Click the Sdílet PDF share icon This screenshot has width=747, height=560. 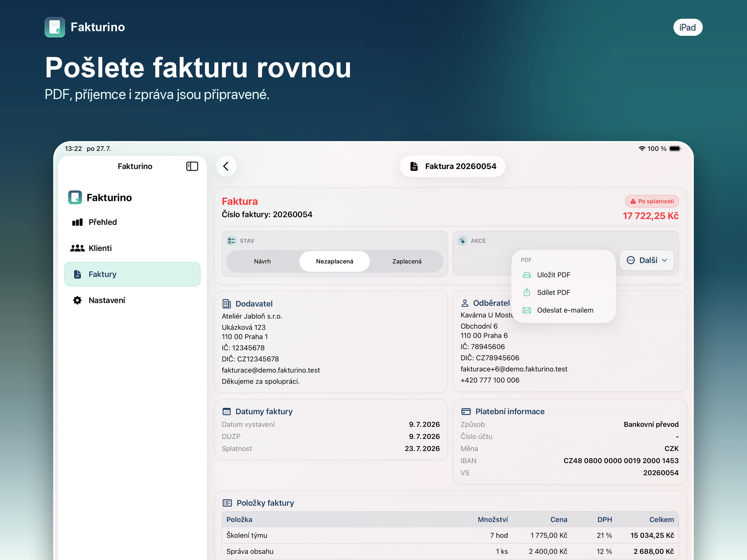[527, 292]
